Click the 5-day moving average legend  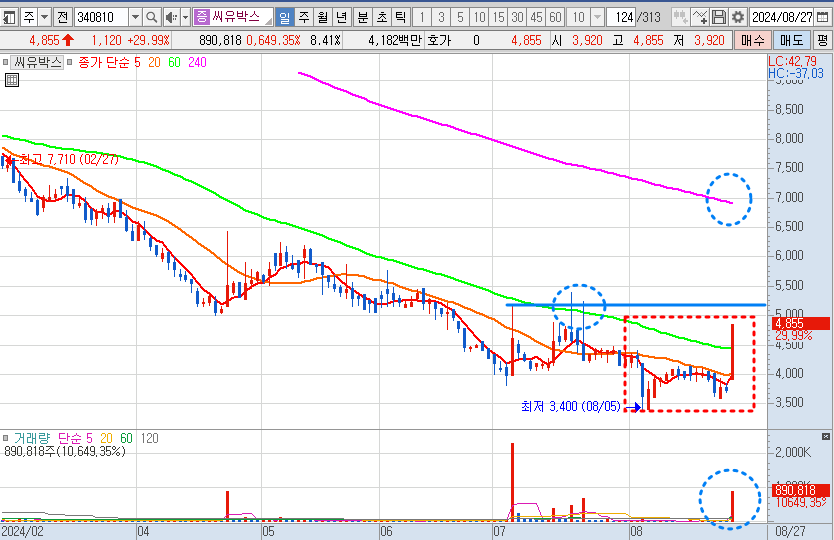(137, 62)
